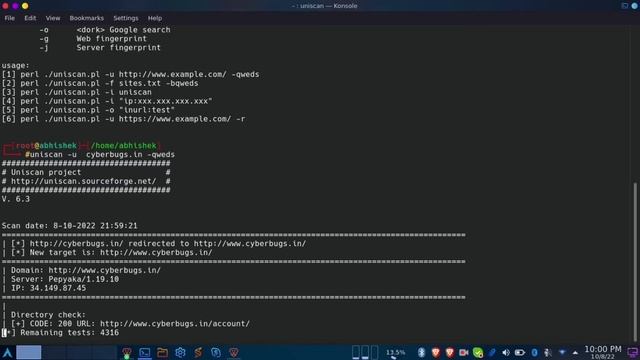Click usage example [2] sites.txt line
This screenshot has width=640, height=360.
click(x=100, y=83)
